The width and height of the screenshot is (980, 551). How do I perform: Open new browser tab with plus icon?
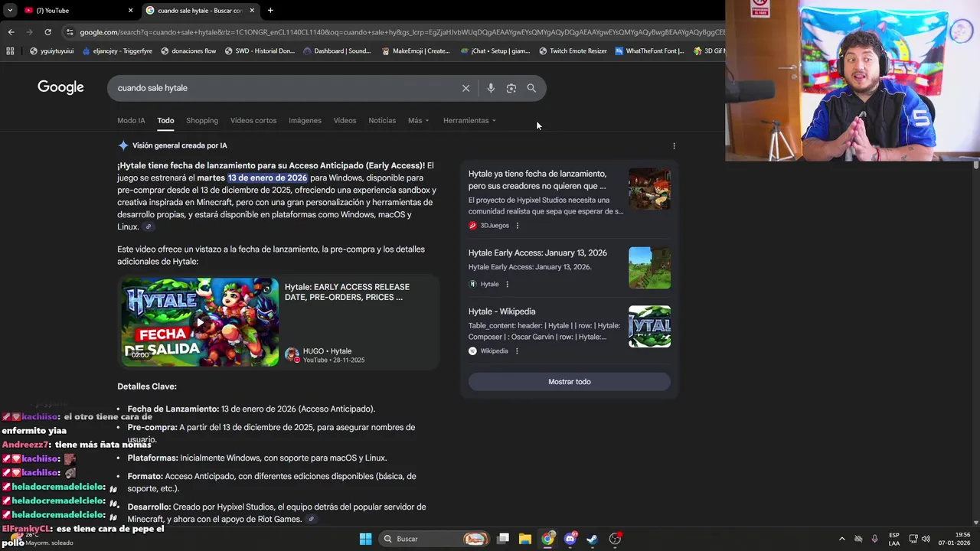270,11
